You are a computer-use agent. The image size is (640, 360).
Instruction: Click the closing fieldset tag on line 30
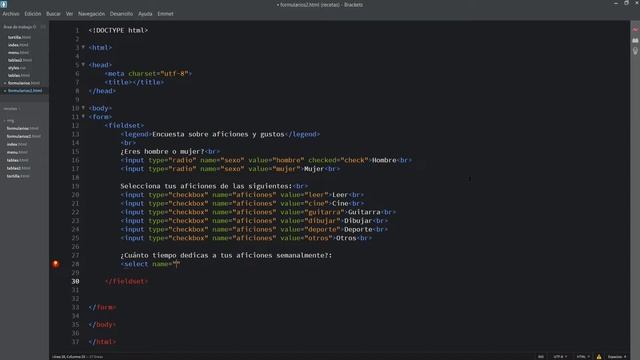[127, 281]
